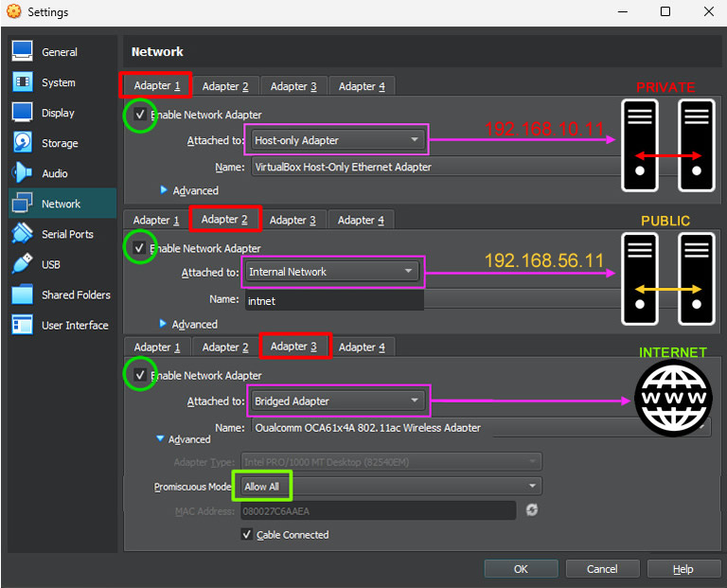The width and height of the screenshot is (727, 588).
Task: Select Adapter 4 tab in bottom row
Action: [362, 347]
